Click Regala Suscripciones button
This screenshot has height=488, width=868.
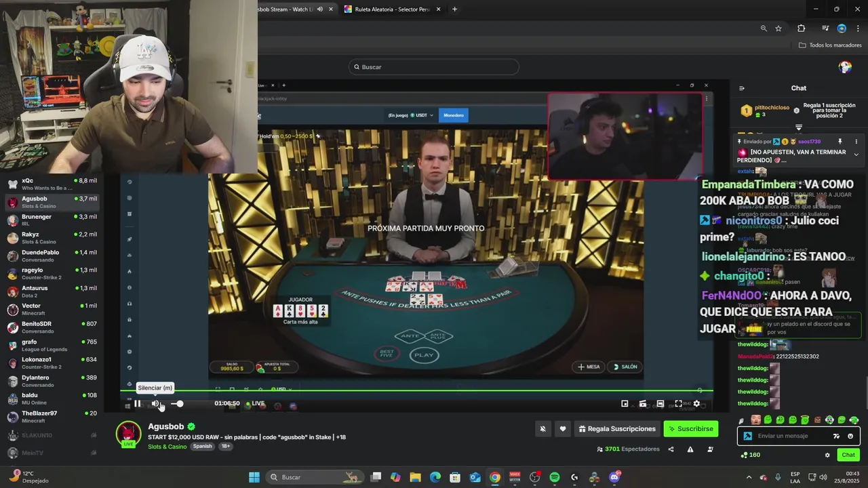coord(617,428)
